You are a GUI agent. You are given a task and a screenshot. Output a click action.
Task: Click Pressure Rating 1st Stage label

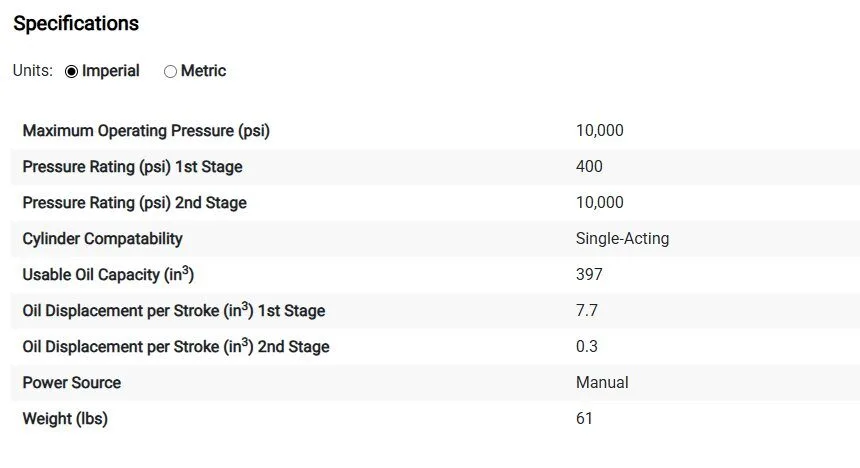tap(132, 167)
